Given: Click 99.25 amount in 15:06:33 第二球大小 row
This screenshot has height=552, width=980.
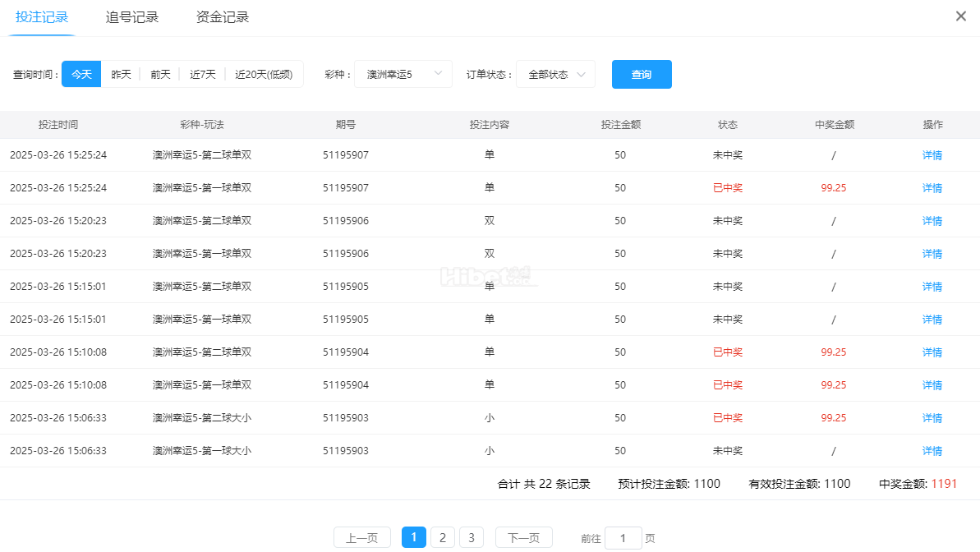Looking at the screenshot, I should point(834,417).
